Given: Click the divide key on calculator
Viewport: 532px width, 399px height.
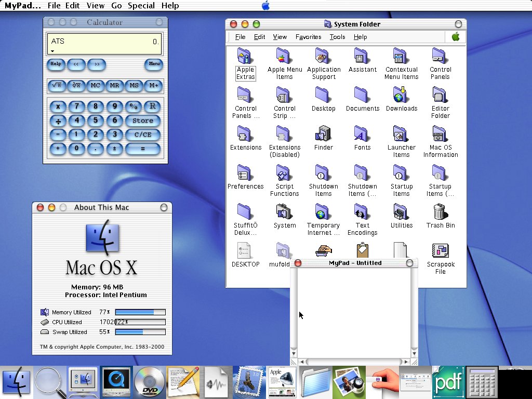Looking at the screenshot, I should coord(58,121).
